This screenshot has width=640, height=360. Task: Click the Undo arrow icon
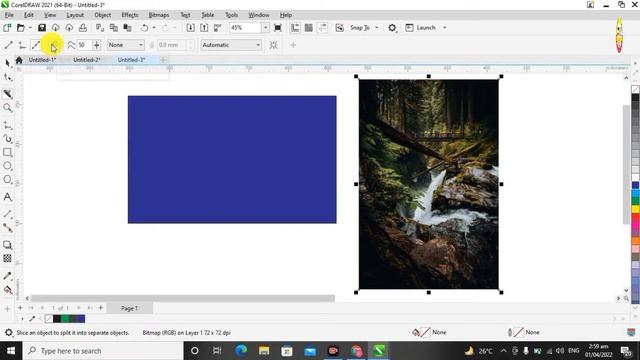pyautogui.click(x=144, y=28)
